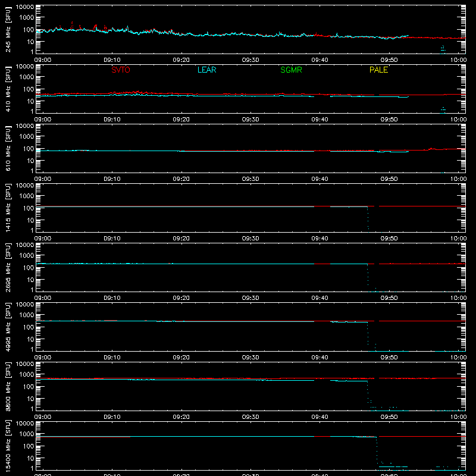476x476 pixels.
Task: Select the 4995 MHz [SFU] axis title
Action: [8, 327]
